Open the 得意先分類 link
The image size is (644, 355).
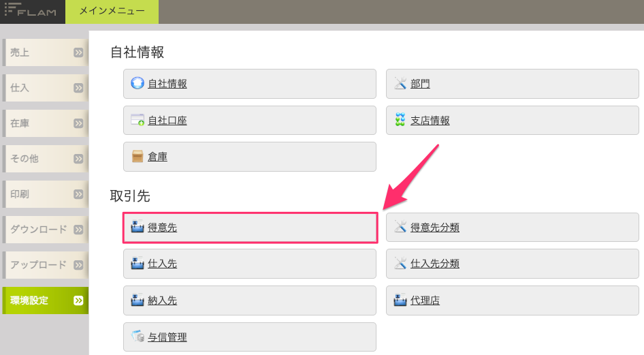point(435,227)
